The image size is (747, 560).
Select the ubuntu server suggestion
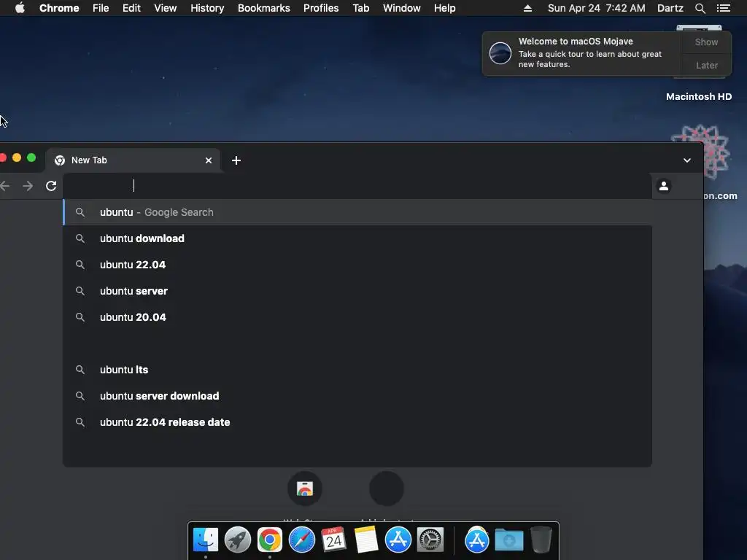(357, 291)
